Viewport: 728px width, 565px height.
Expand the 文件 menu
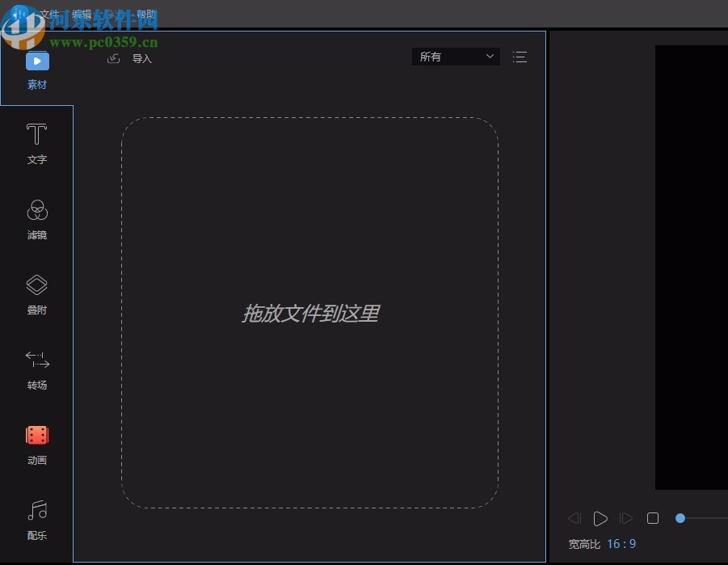(48, 13)
